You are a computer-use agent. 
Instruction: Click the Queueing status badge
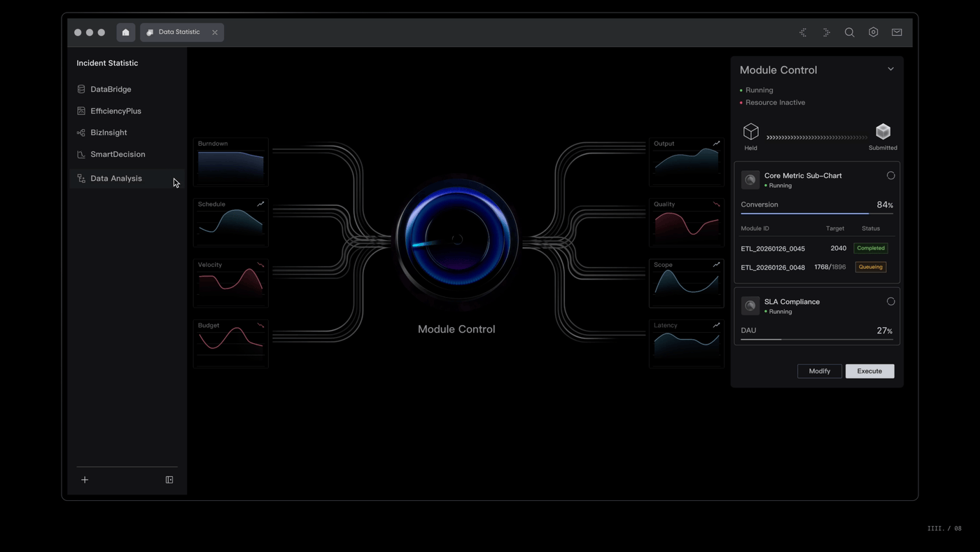tap(871, 267)
